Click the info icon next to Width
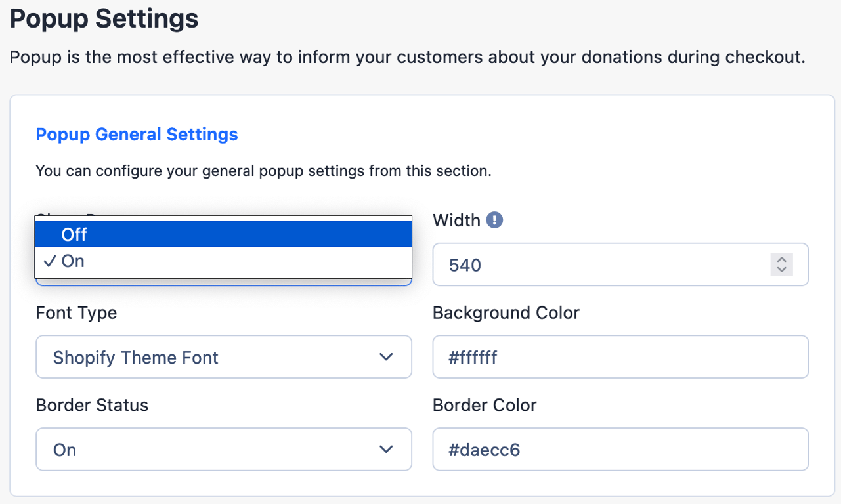 [494, 220]
